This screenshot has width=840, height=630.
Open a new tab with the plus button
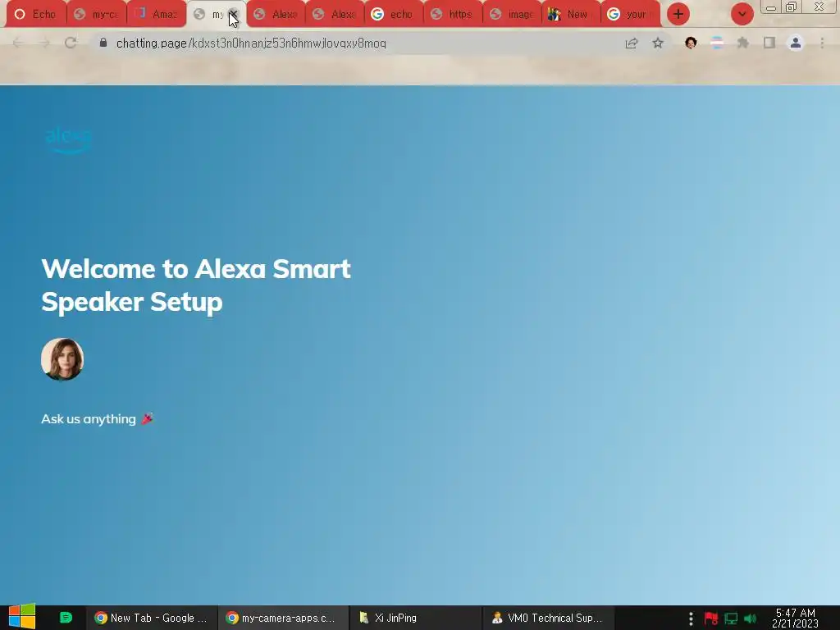(678, 15)
